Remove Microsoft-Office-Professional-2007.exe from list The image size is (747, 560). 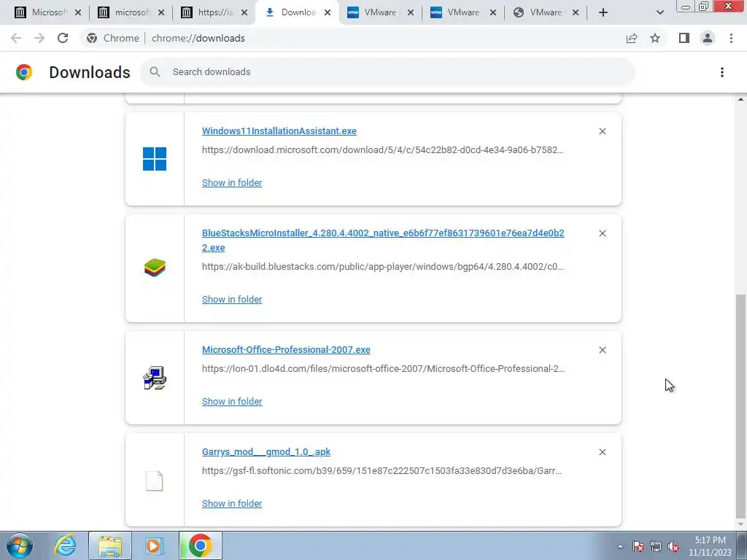pyautogui.click(x=602, y=350)
